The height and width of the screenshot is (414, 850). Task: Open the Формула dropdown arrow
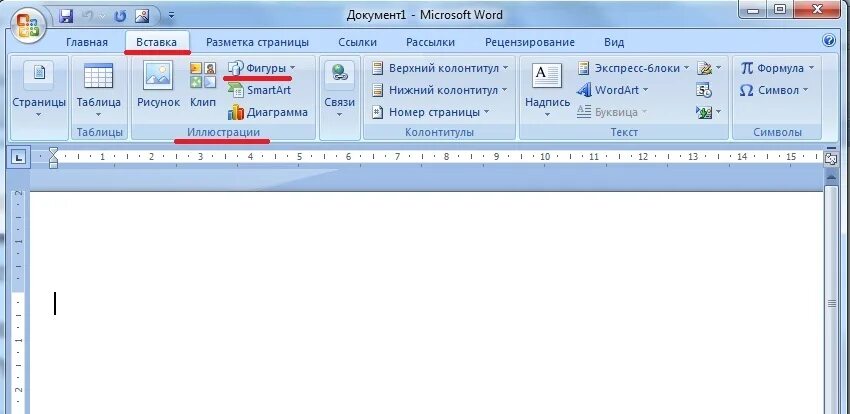(x=812, y=68)
